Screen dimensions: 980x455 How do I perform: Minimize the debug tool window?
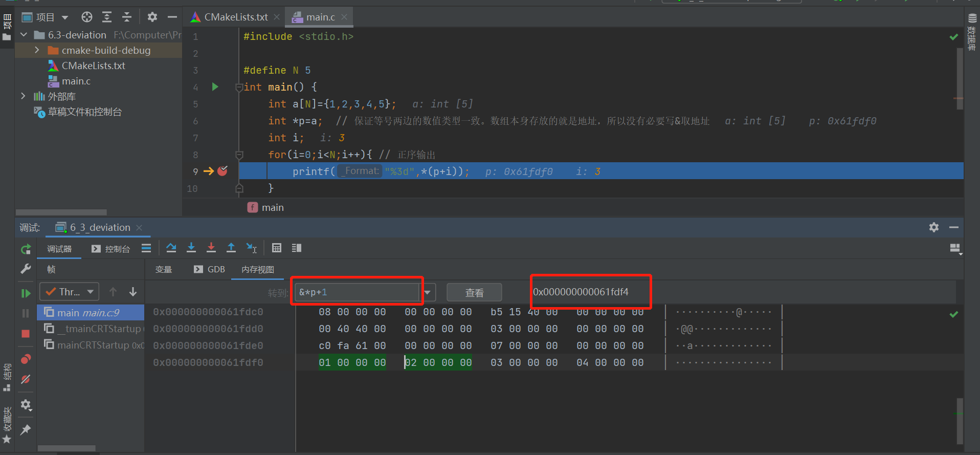point(954,227)
